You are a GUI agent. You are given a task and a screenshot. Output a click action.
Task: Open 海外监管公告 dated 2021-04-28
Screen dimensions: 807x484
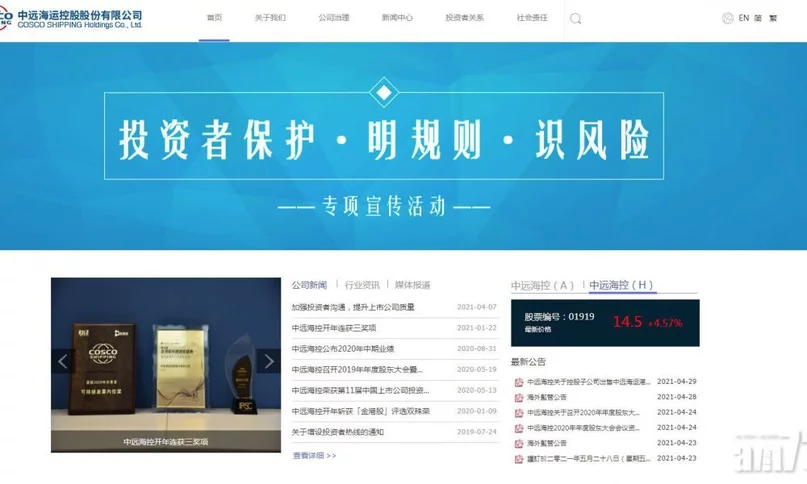click(x=547, y=397)
